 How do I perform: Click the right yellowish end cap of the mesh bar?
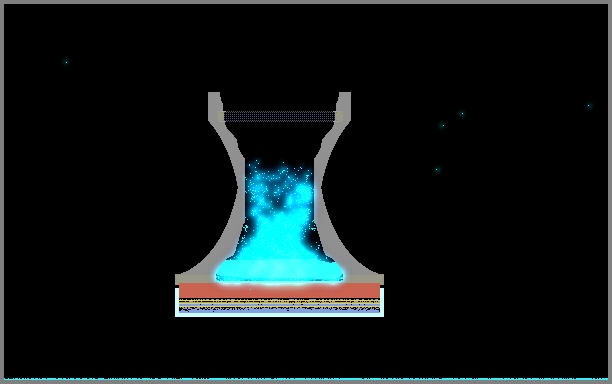(x=339, y=116)
